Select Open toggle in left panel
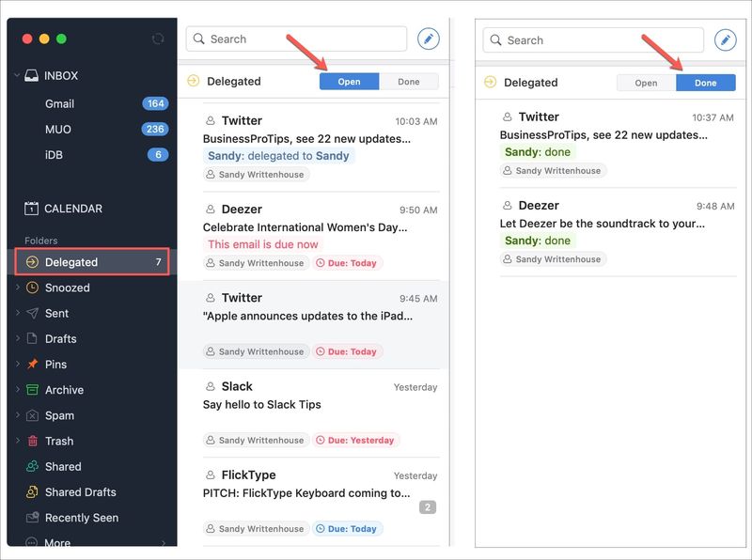The height and width of the screenshot is (560, 752). pyautogui.click(x=349, y=82)
